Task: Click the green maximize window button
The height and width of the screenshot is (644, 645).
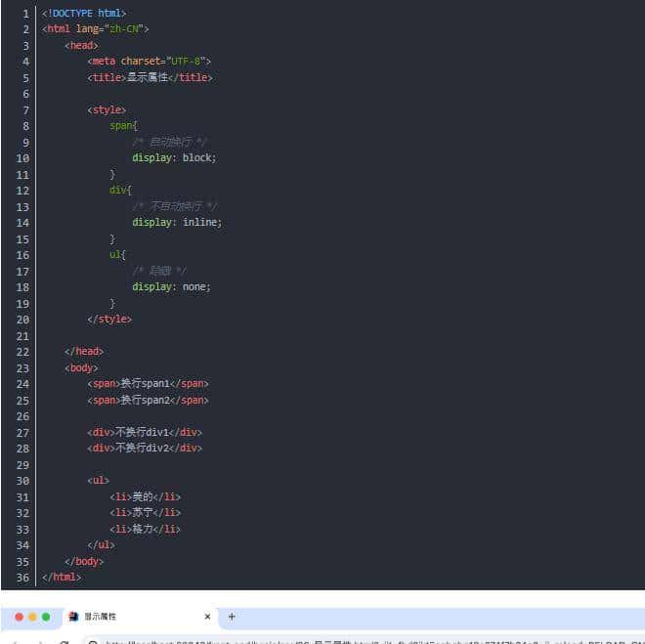Action: (46, 617)
